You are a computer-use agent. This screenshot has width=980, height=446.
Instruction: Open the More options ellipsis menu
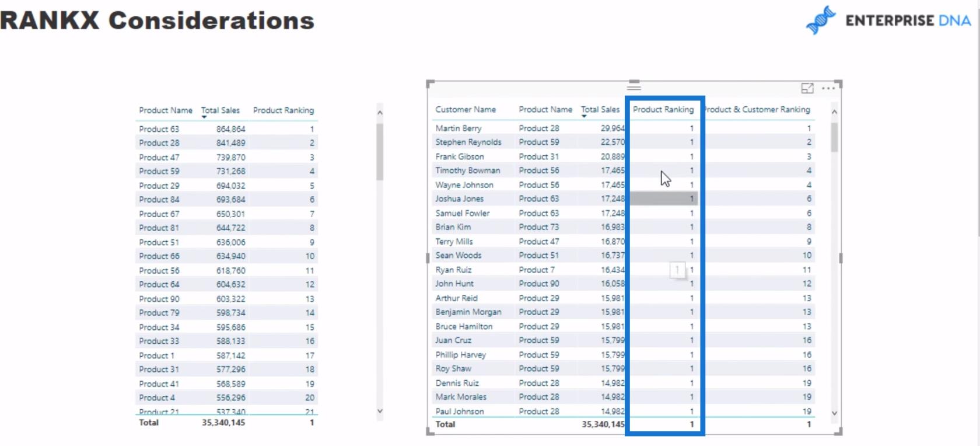(x=828, y=88)
